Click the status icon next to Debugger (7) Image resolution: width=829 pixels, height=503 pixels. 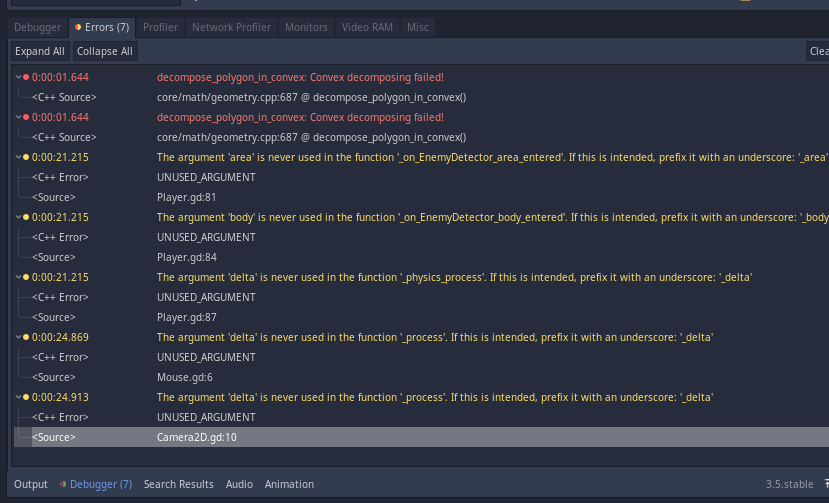coord(63,484)
